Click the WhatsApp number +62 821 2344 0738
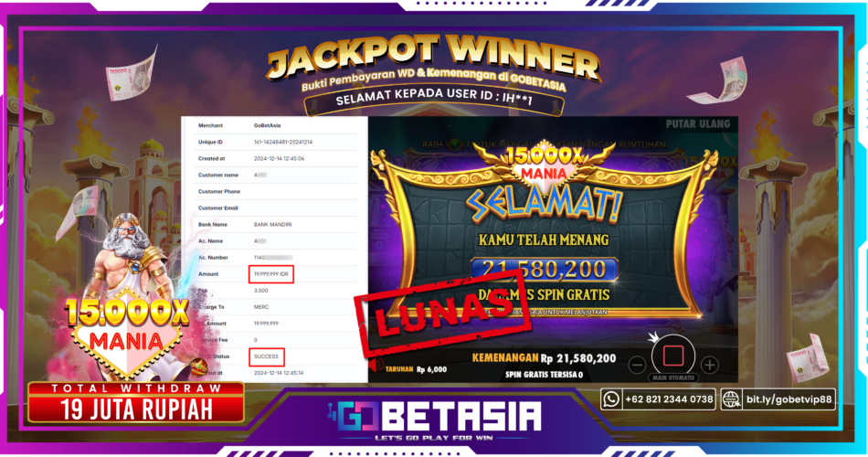 click(669, 399)
